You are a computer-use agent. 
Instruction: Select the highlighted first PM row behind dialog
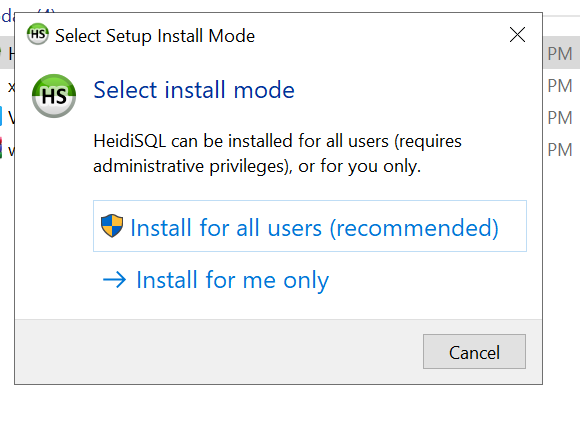tap(561, 53)
